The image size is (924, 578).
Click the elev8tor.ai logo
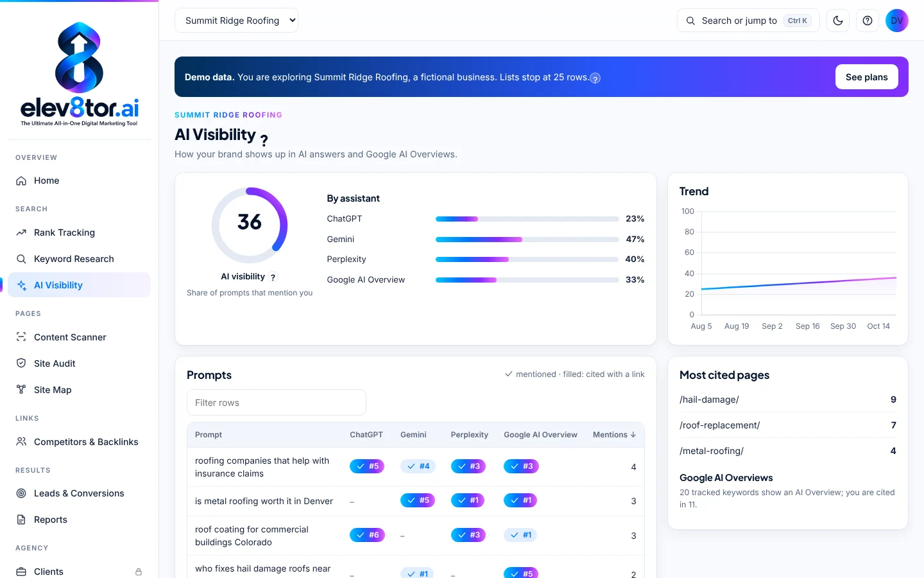[x=80, y=74]
